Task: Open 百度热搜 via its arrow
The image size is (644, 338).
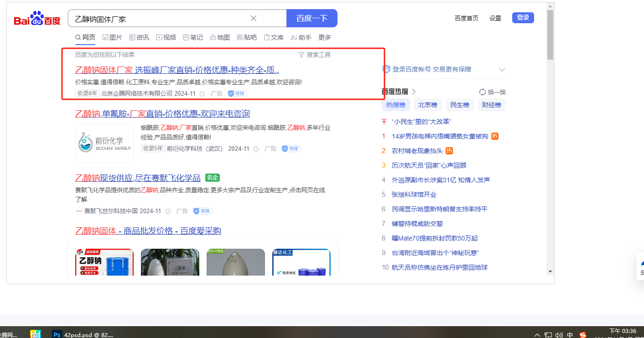Action: click(x=414, y=92)
